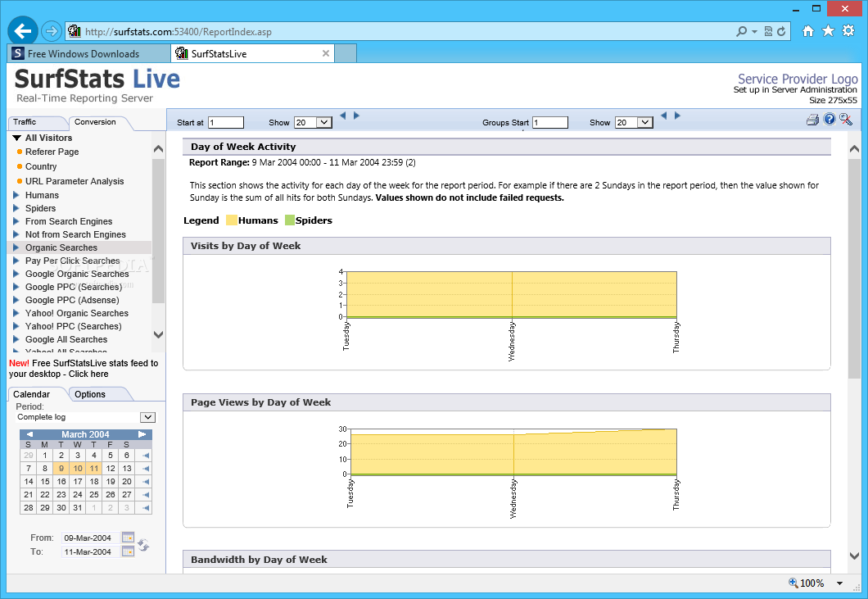
Task: Go to previous month in calendar header
Action: [x=29, y=434]
